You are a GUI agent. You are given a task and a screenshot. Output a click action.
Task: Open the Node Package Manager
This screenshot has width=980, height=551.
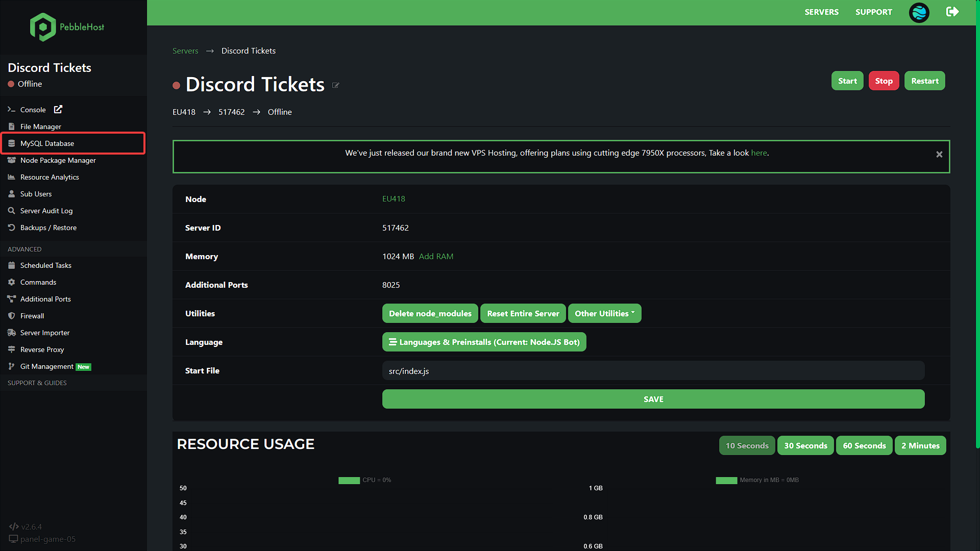click(x=58, y=160)
